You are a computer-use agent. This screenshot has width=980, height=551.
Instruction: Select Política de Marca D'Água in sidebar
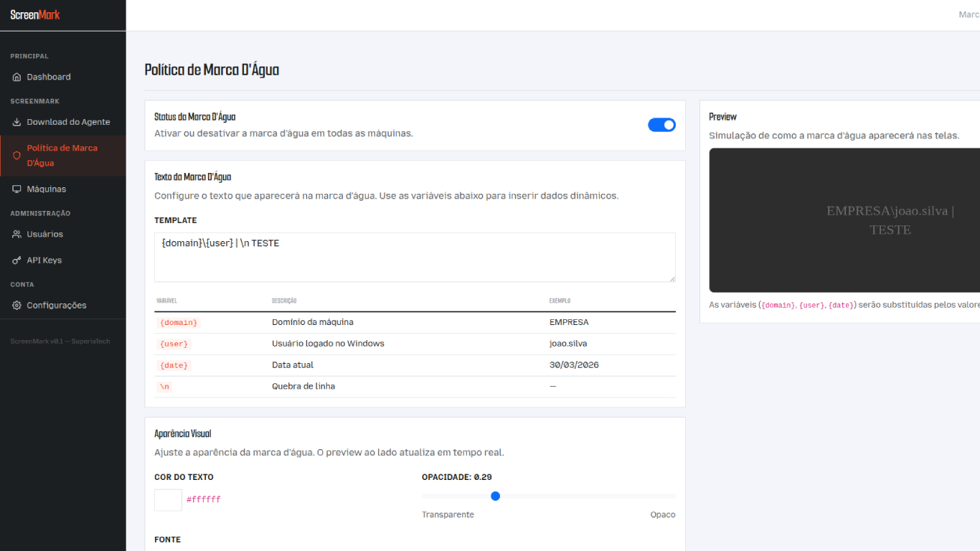tap(63, 156)
